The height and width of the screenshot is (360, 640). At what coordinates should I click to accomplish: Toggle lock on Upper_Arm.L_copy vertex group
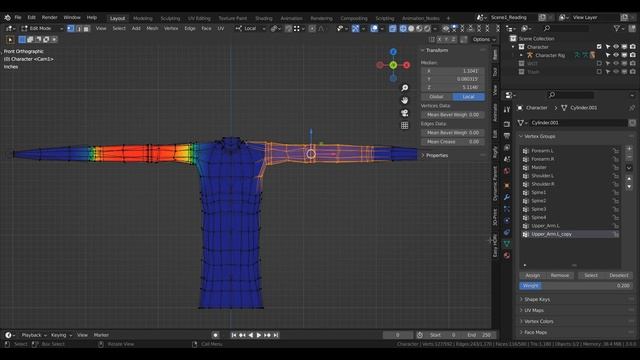pos(615,234)
